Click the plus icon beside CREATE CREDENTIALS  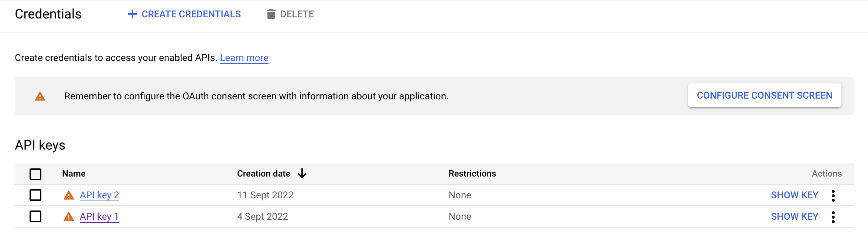click(x=133, y=14)
